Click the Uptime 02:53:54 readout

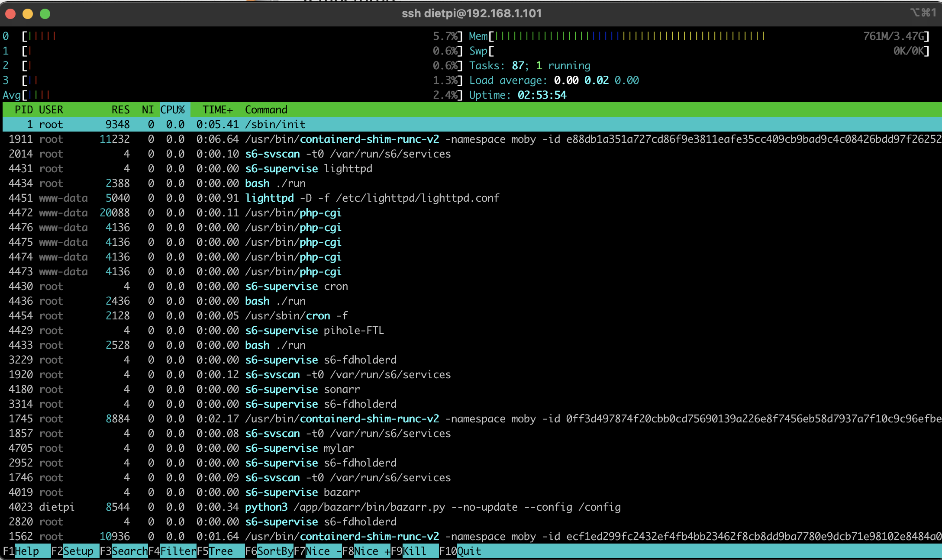518,95
